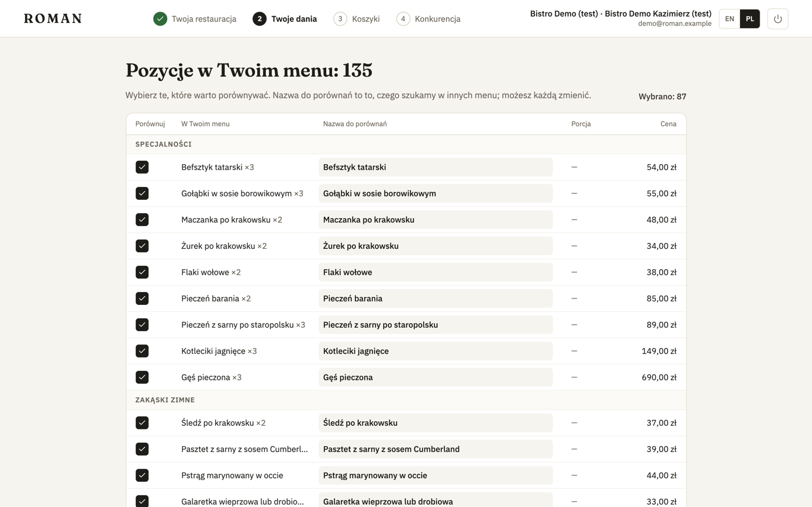Click the power logout icon
Image resolution: width=812 pixels, height=507 pixels.
click(778, 19)
